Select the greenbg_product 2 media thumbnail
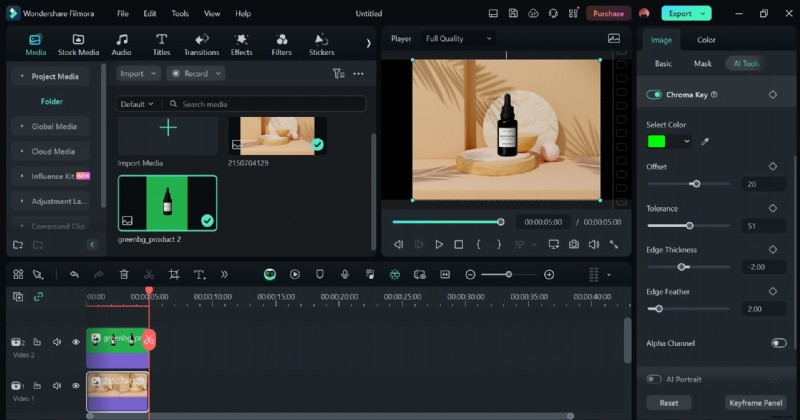 [x=168, y=203]
